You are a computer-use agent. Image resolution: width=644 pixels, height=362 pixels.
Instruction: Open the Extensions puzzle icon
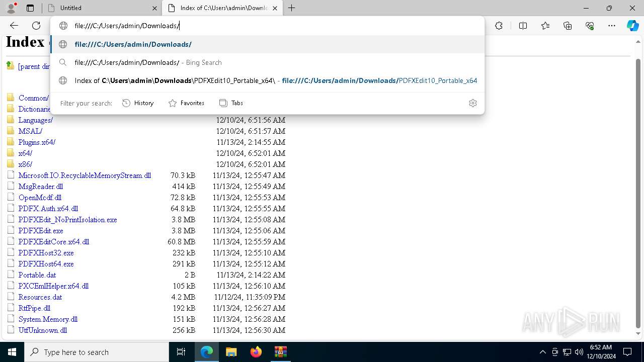(499, 26)
